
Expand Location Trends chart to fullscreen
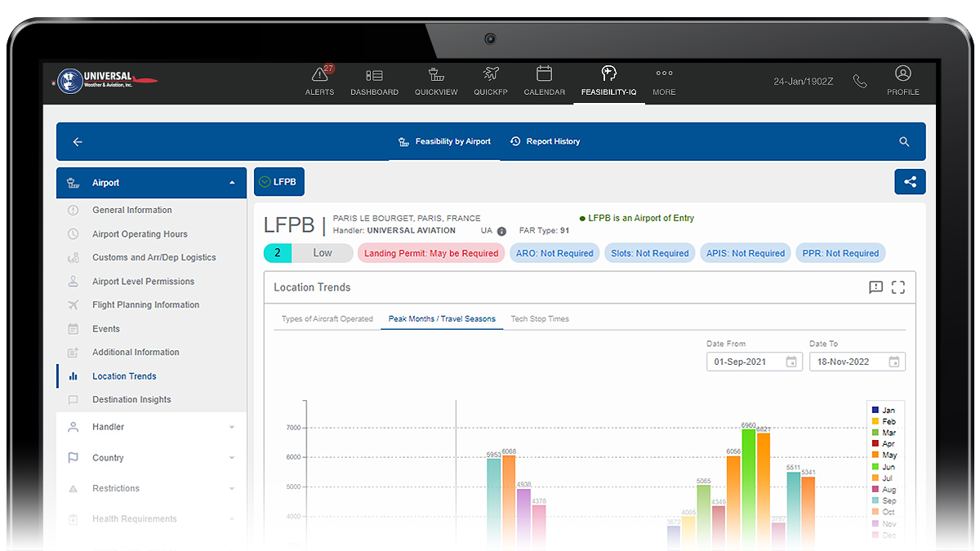(898, 287)
